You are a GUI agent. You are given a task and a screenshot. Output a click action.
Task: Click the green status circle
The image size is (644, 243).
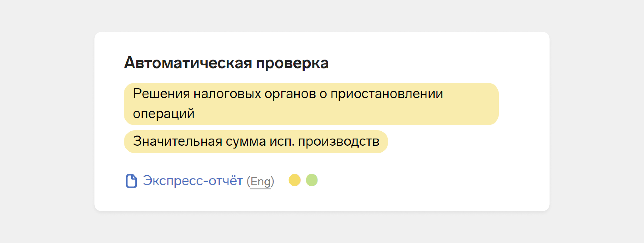312,180
